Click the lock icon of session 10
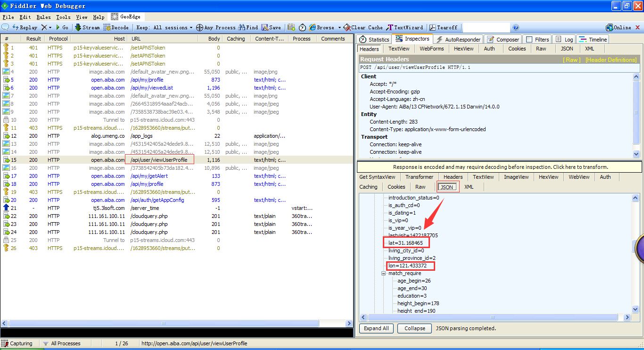Image resolution: width=644 pixels, height=350 pixels. click(x=6, y=120)
